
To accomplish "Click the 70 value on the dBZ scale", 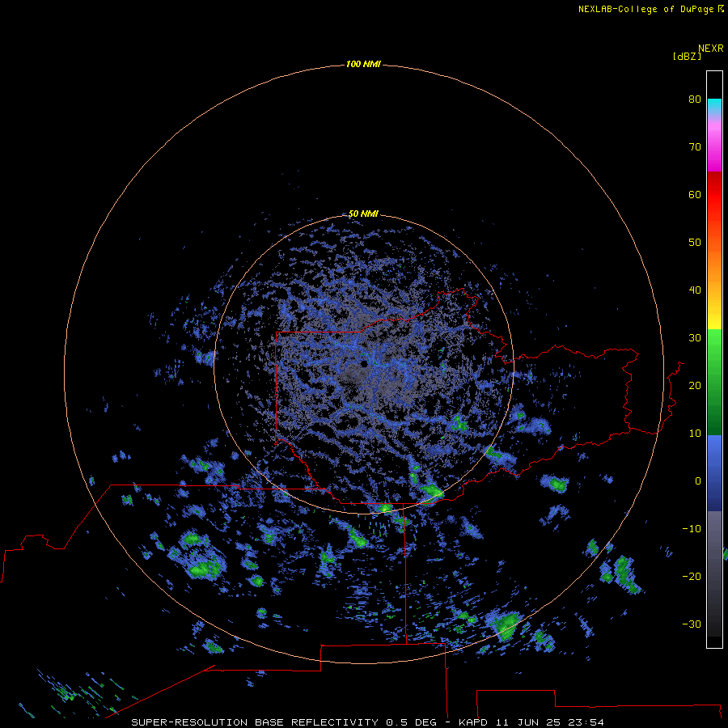I will point(695,146).
